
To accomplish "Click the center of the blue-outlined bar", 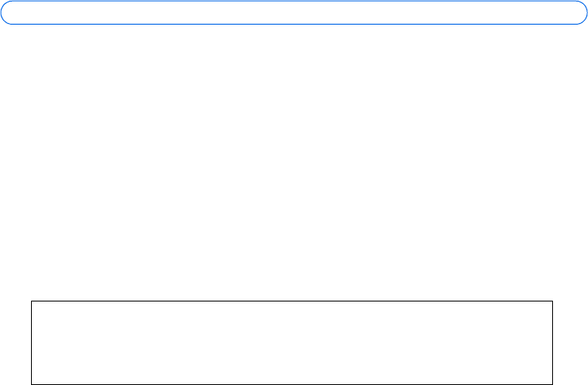I will point(294,13).
